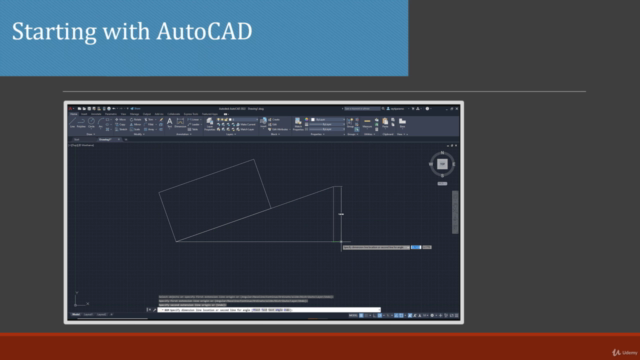The width and height of the screenshot is (640, 360).
Task: Select the Dimension annotation tool
Action: tap(180, 122)
